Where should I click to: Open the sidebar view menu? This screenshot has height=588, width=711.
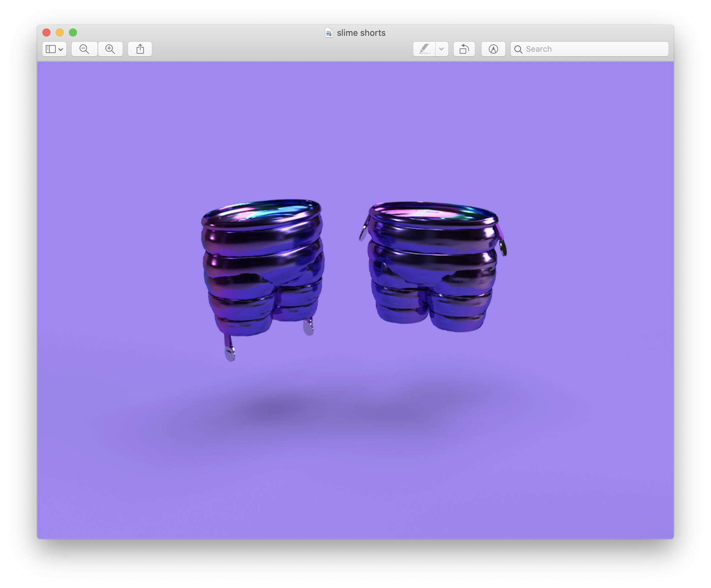(54, 49)
